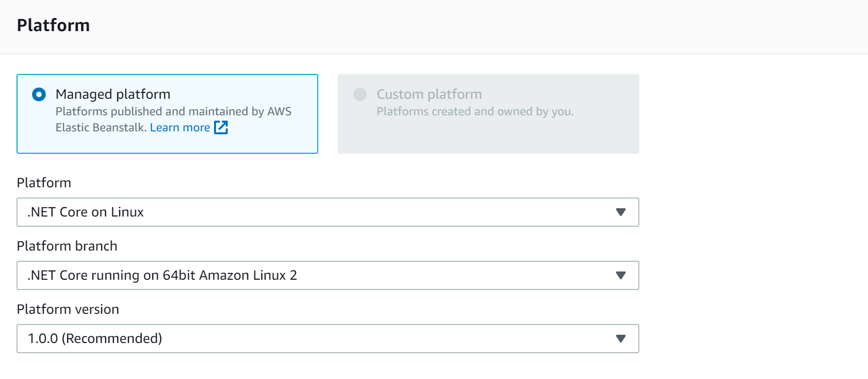Click the 'Elastic Beanstalk.' description text
The image size is (868, 379).
click(x=101, y=127)
